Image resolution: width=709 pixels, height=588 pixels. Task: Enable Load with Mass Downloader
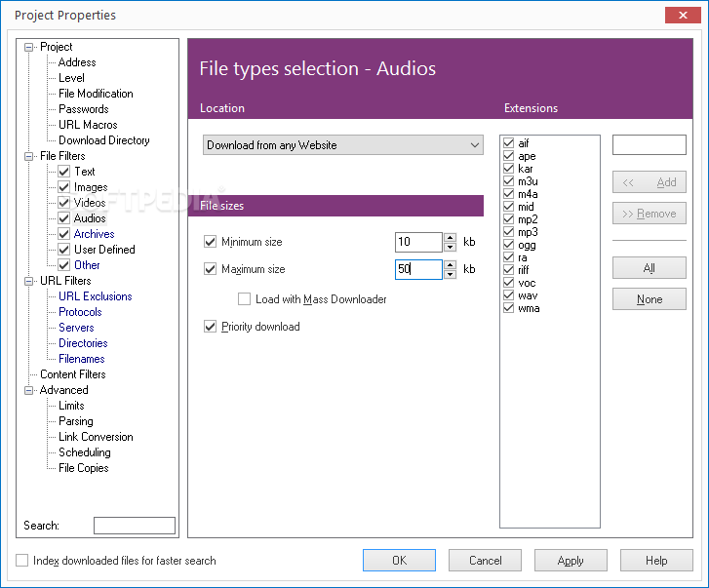click(x=245, y=299)
